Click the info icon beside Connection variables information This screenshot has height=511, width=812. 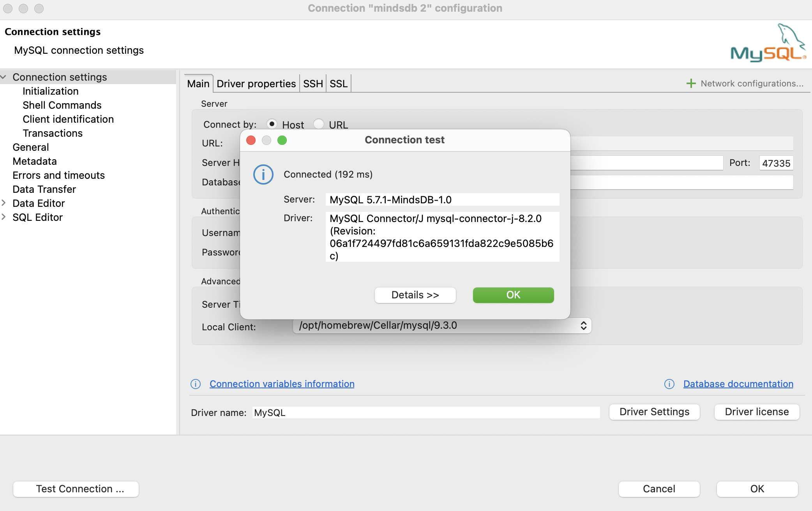click(x=196, y=384)
